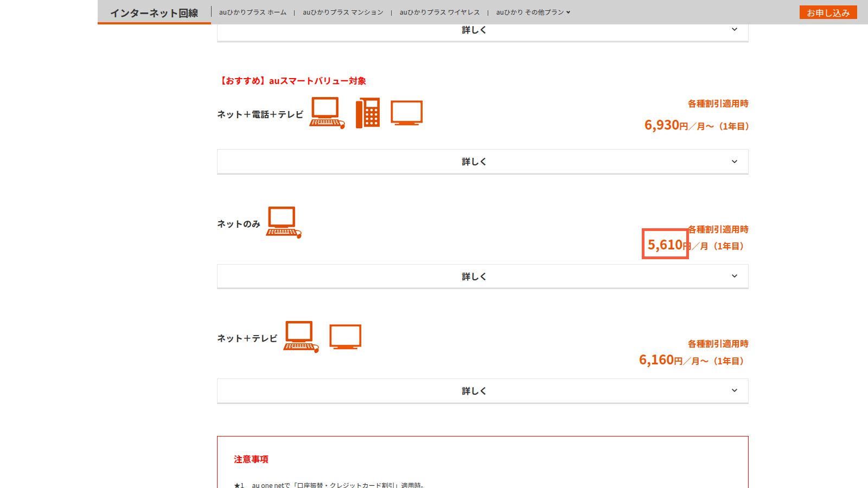
Task: Expand topmost 詳しく bar below navigation
Action: point(483,33)
